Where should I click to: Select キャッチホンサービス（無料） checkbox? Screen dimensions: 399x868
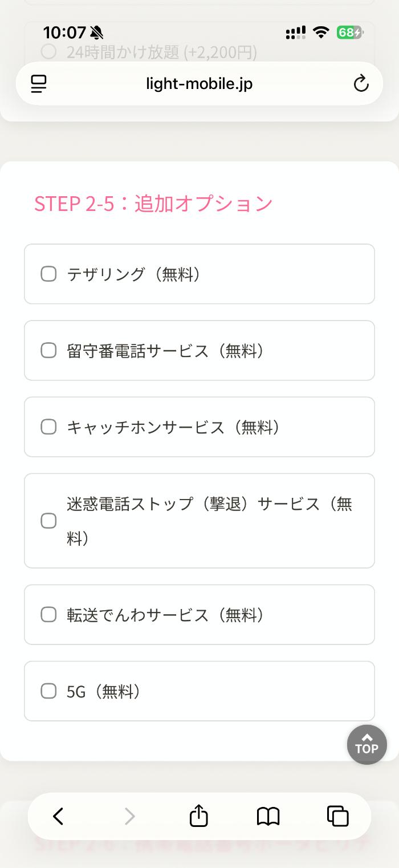click(x=49, y=427)
